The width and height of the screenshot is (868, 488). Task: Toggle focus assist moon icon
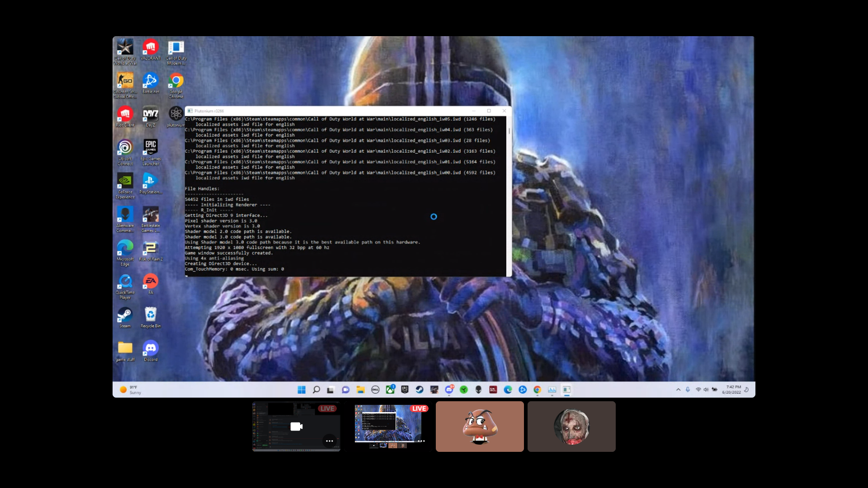coord(746,389)
